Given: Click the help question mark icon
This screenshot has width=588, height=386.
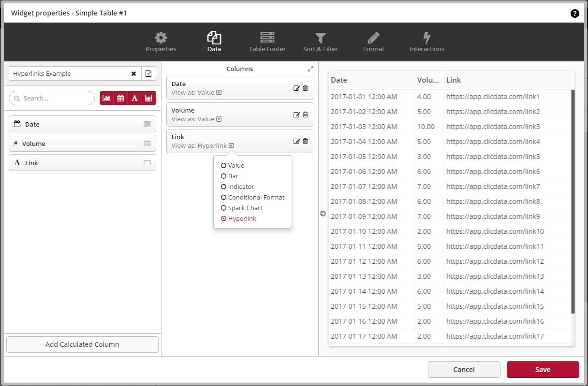Looking at the screenshot, I should 574,14.
